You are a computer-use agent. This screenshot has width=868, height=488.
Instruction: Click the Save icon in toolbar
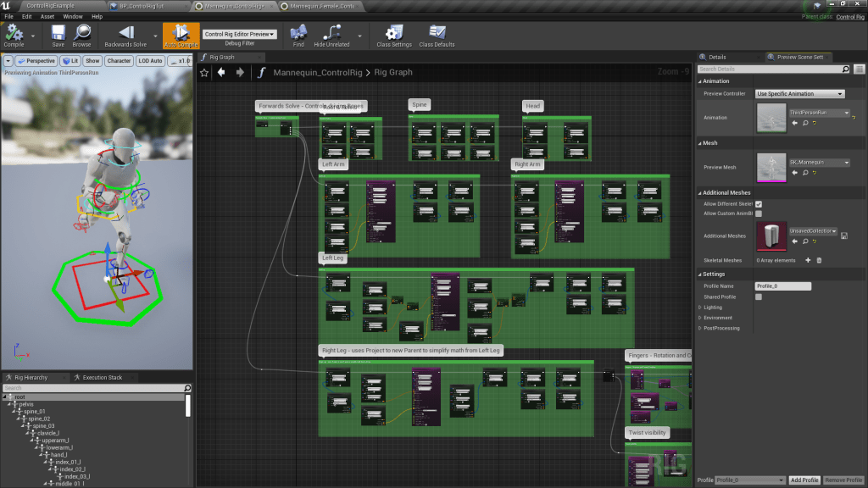pyautogui.click(x=58, y=33)
